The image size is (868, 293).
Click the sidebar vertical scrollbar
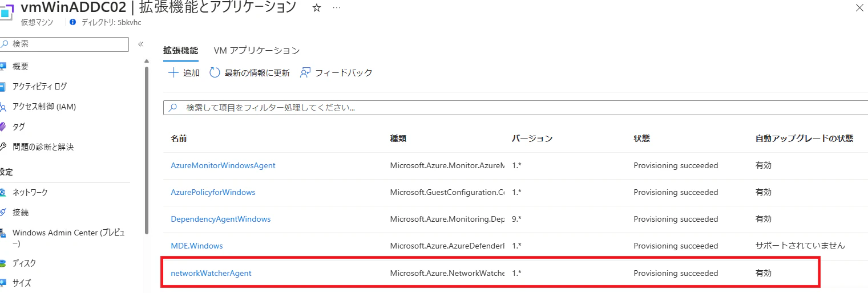[x=147, y=150]
